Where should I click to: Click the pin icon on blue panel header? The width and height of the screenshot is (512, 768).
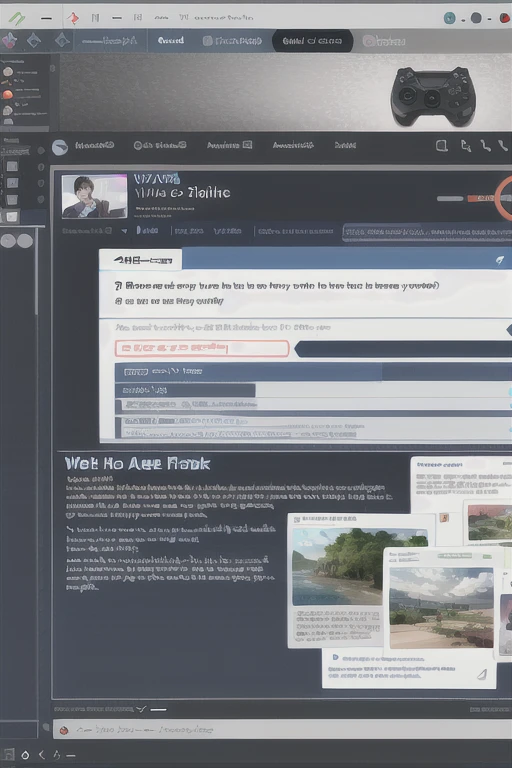(x=499, y=260)
